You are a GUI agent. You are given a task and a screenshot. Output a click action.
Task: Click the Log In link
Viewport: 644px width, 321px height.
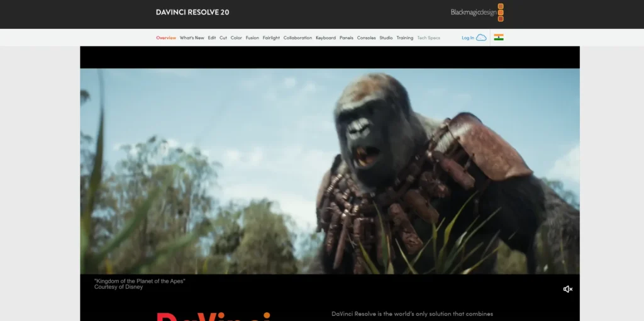(x=468, y=38)
